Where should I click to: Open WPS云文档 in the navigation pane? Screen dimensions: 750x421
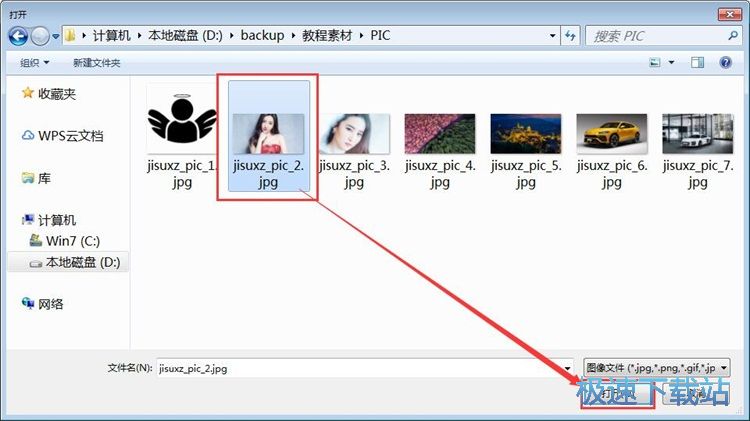pos(71,136)
